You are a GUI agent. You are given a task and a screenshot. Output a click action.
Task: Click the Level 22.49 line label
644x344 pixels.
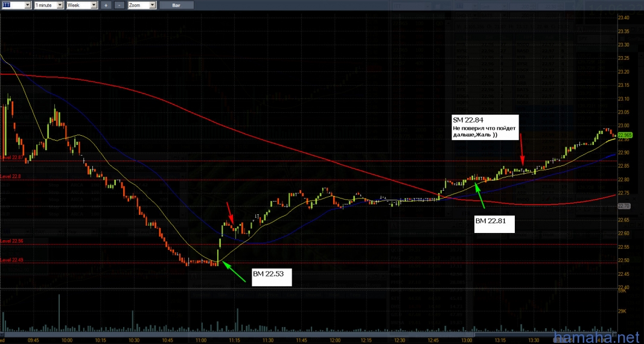pos(11,260)
